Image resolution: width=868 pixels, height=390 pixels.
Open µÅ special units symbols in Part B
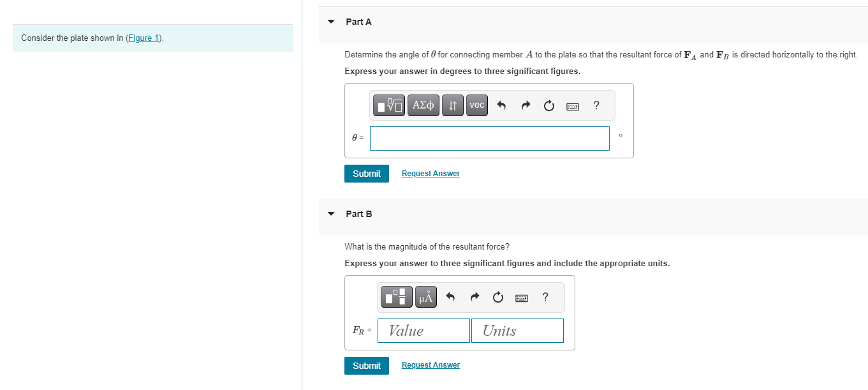pyautogui.click(x=427, y=297)
